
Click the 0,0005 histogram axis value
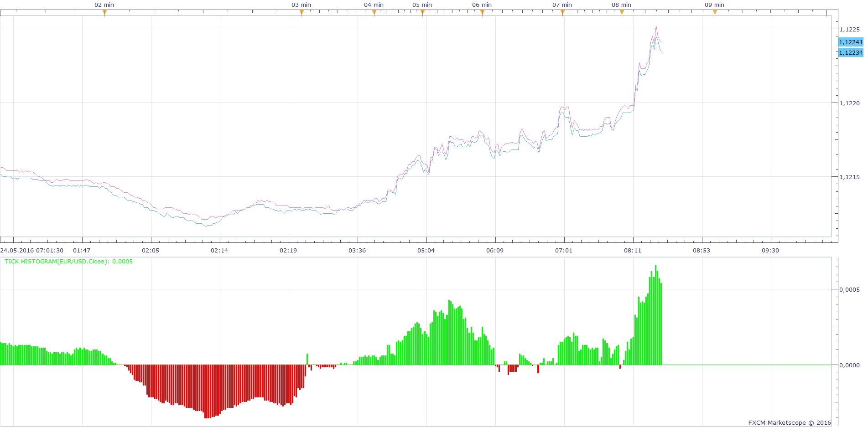[850, 290]
